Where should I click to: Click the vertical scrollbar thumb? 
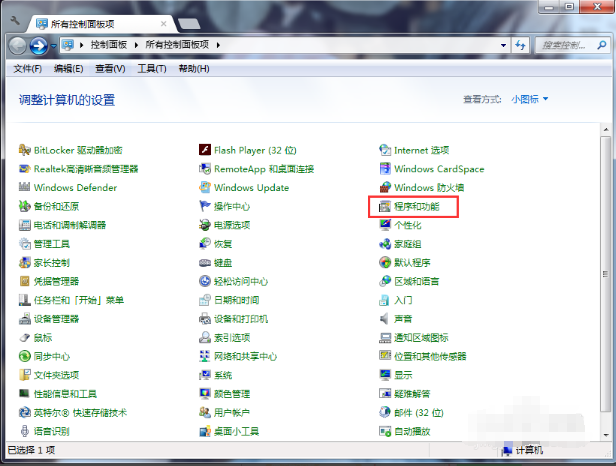pyautogui.click(x=605, y=274)
